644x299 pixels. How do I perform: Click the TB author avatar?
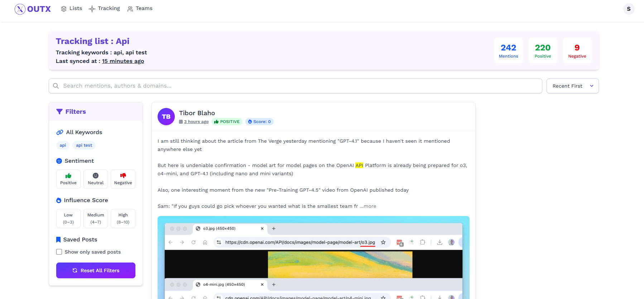[166, 117]
